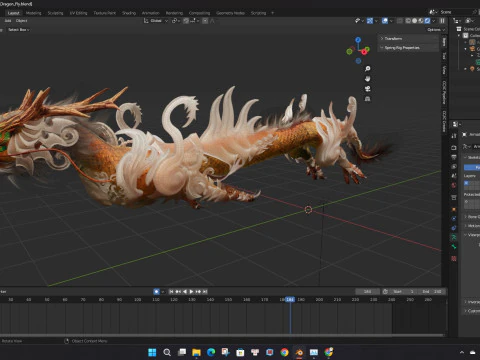This screenshot has width=480, height=360.
Task: Toggle first cell under Protected Layers
Action: [466, 201]
